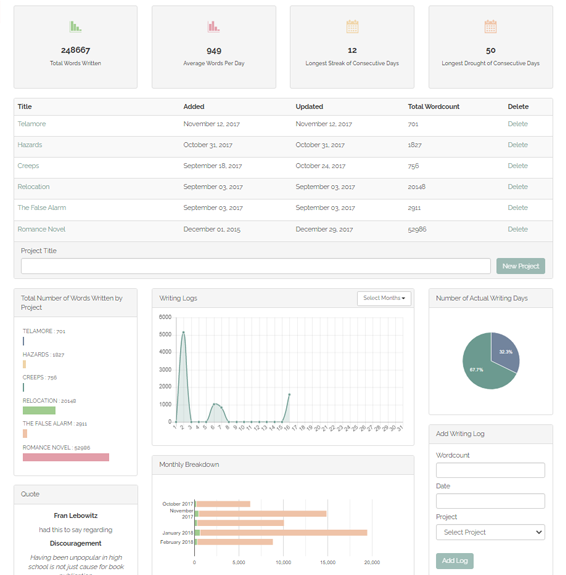Click the December 29, 2017 updated cell

pos(324,229)
